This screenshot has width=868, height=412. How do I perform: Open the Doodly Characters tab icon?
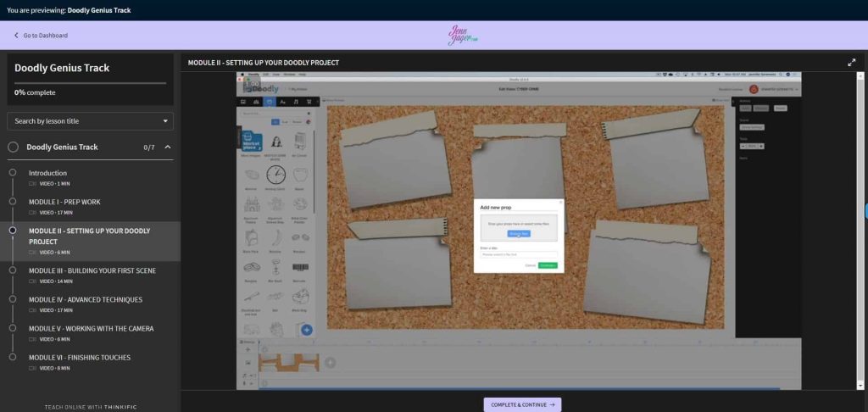[x=256, y=102]
